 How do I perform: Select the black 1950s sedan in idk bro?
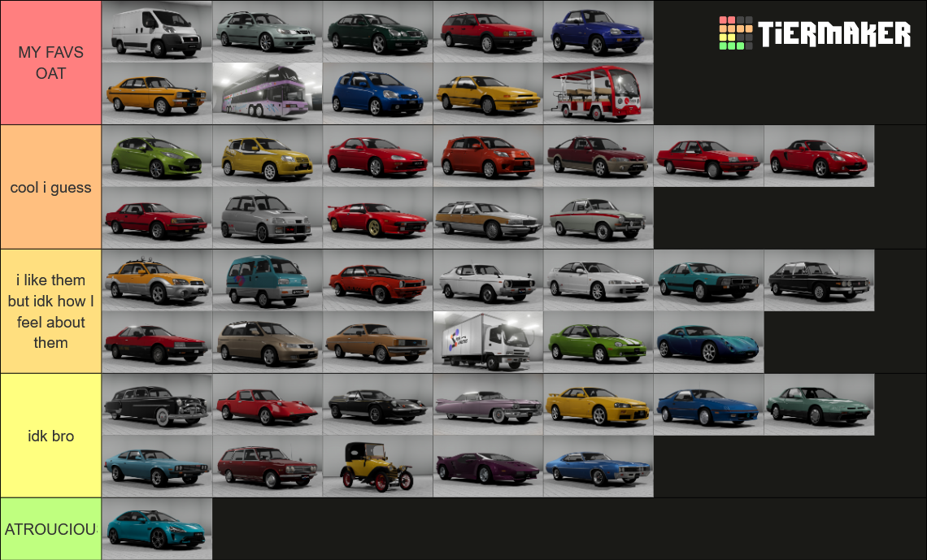(x=157, y=405)
